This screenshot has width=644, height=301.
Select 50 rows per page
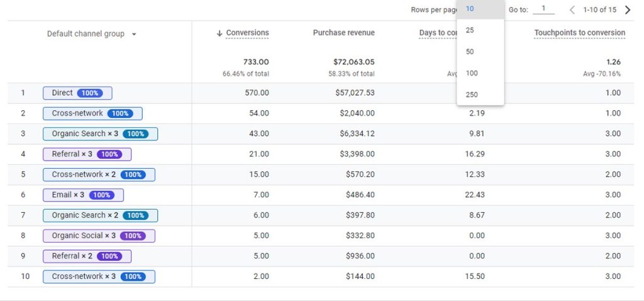tap(470, 52)
